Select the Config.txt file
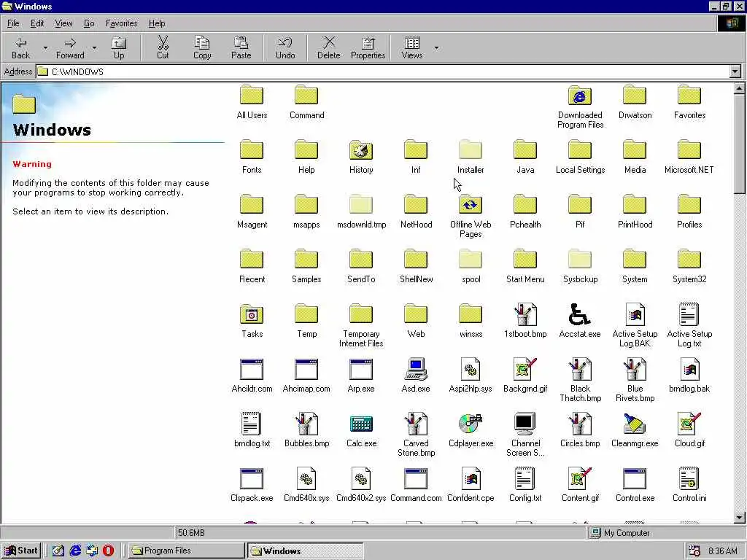Screen dimensions: 747x560 (525, 478)
